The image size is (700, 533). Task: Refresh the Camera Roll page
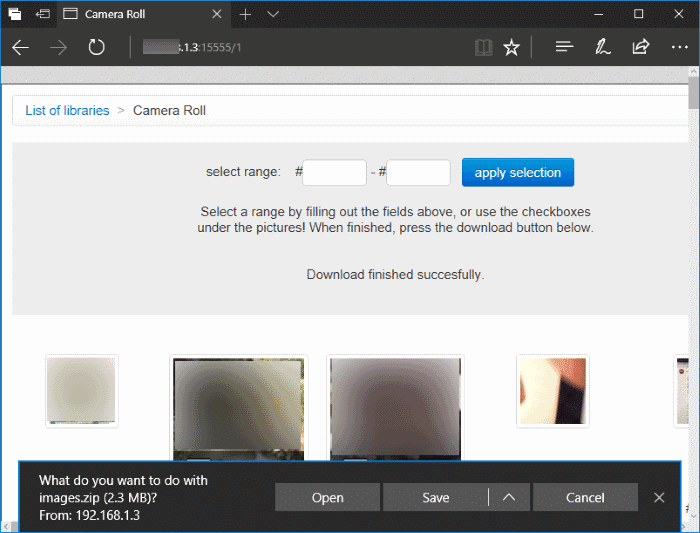pos(96,47)
